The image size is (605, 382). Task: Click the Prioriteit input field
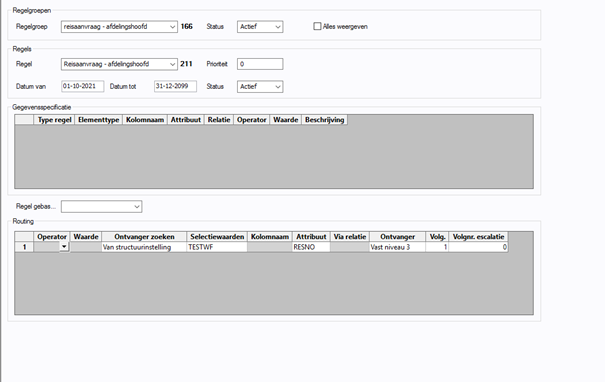point(260,64)
